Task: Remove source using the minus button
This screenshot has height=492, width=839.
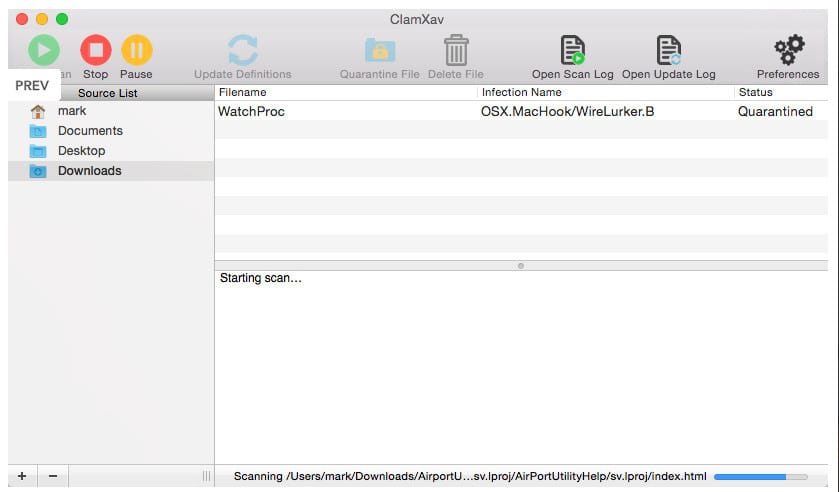Action: 53,476
